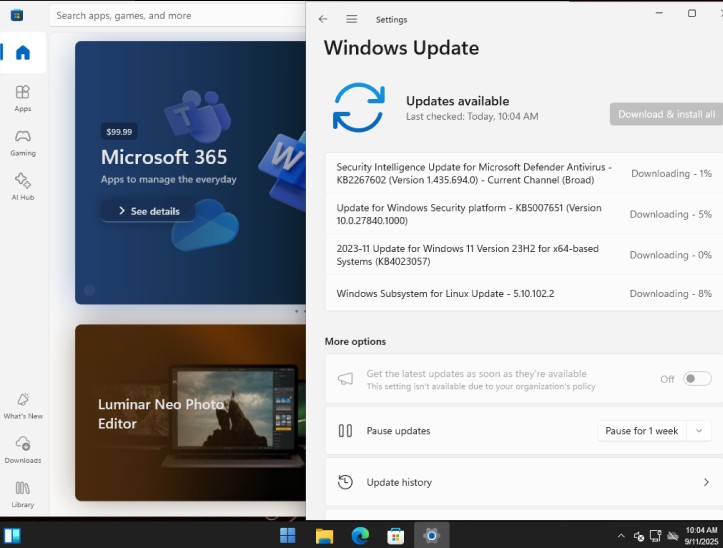
Task: Switch to Microsoft Store taskbar icon
Action: [396, 536]
